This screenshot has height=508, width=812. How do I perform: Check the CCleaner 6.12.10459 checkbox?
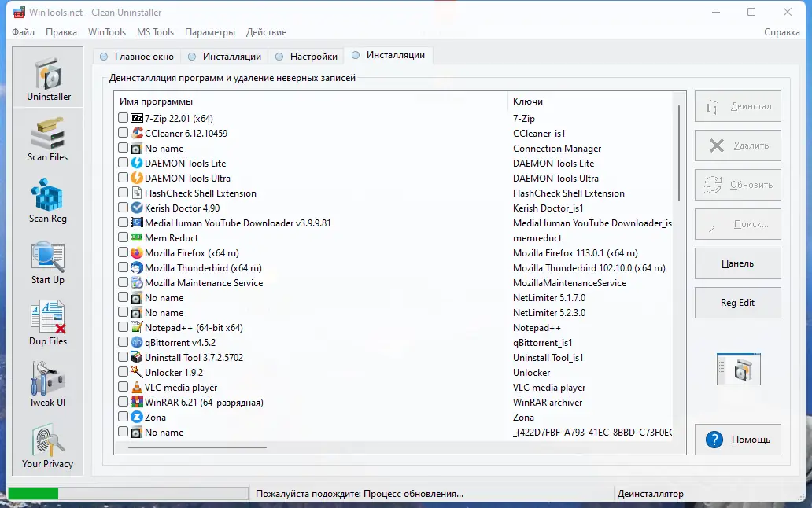(x=123, y=133)
